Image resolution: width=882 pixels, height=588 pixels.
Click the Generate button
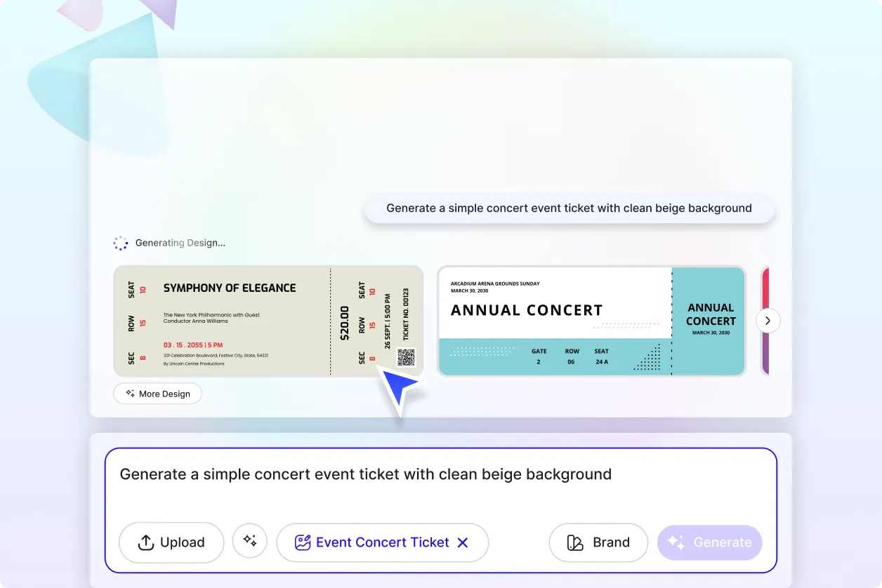[x=709, y=542]
